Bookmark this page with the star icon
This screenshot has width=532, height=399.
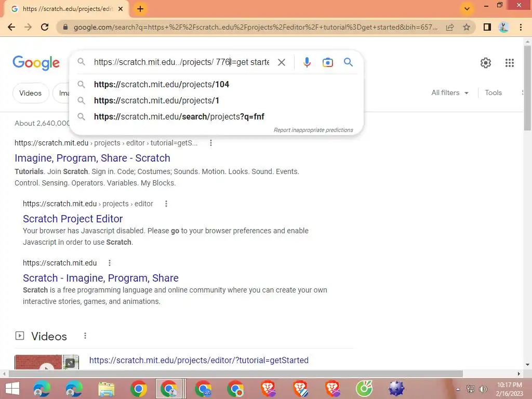point(467,27)
